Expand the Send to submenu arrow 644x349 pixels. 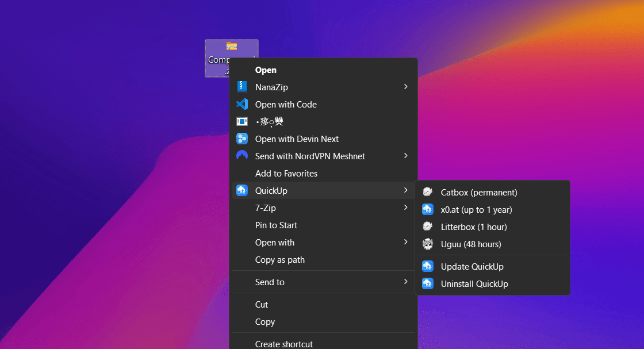(x=405, y=282)
